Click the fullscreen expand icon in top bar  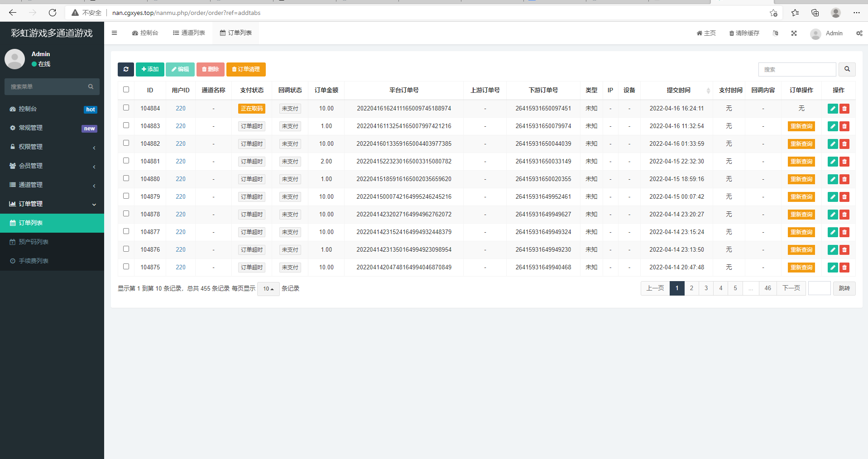coord(794,33)
